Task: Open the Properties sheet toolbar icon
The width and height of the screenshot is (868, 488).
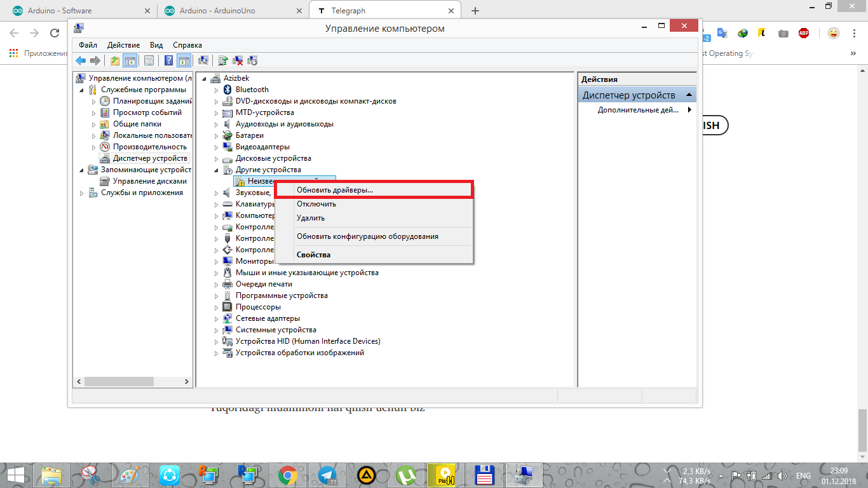Action: pos(149,60)
